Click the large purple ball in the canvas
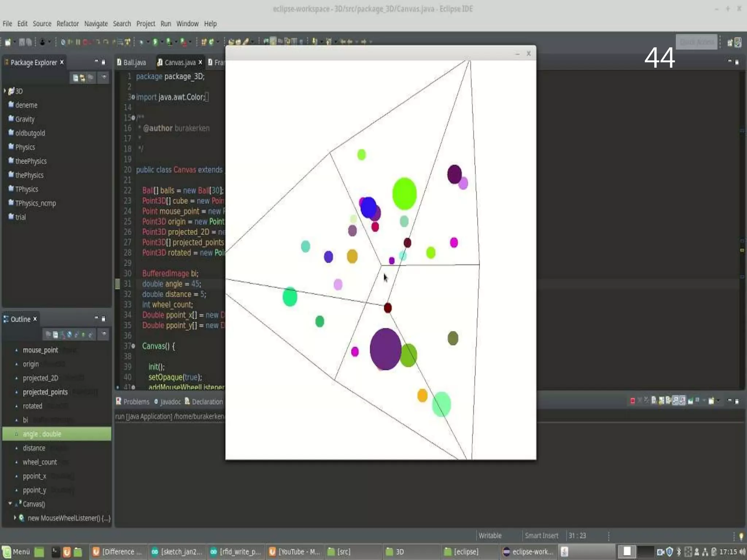 point(385,349)
